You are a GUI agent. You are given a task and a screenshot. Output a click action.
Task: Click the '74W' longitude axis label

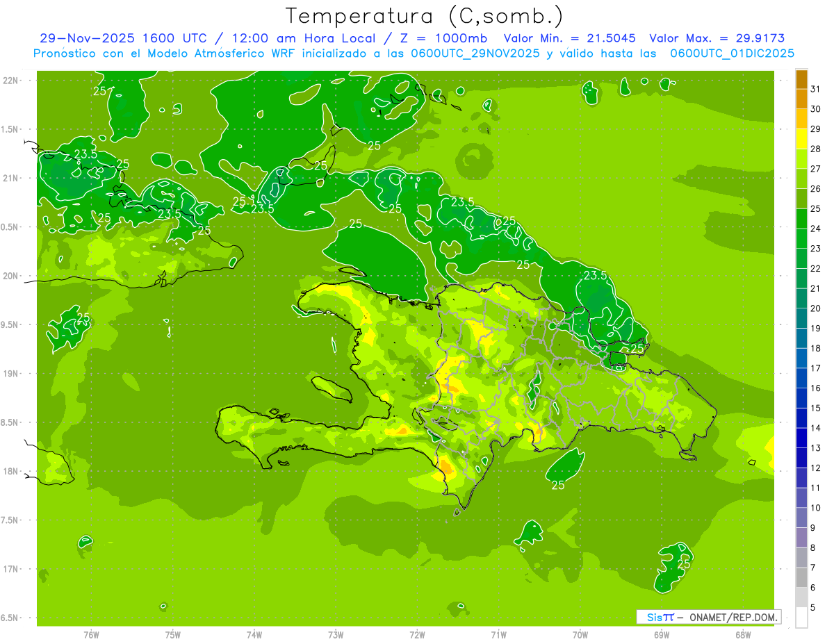coord(254,635)
